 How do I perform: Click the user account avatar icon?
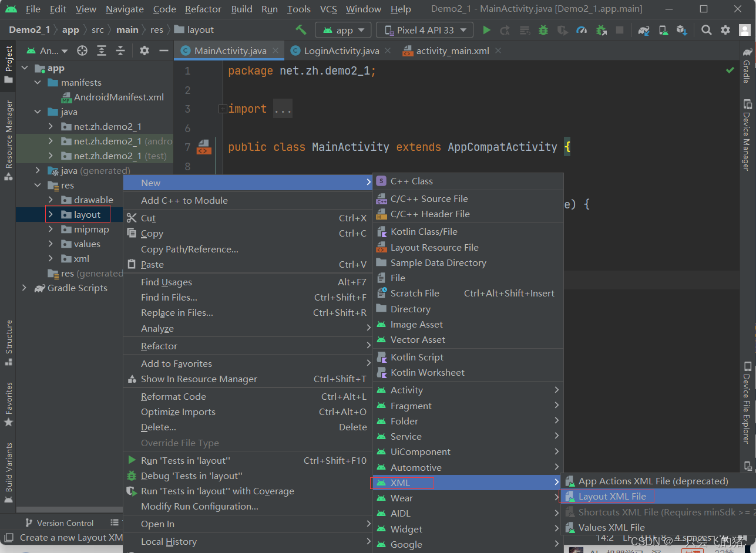click(x=744, y=30)
